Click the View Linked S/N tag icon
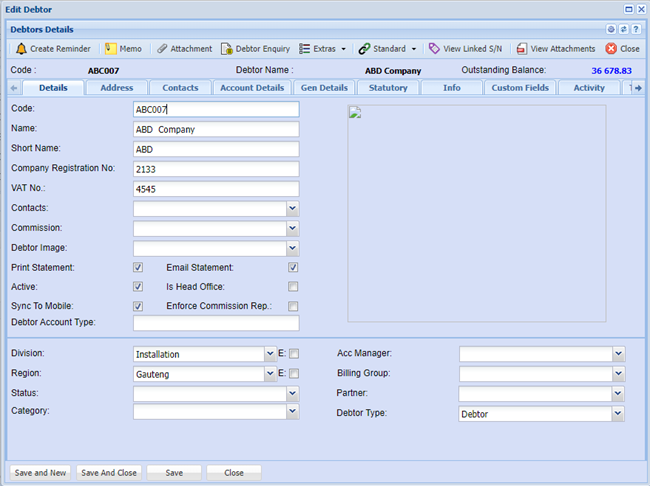 434,48
